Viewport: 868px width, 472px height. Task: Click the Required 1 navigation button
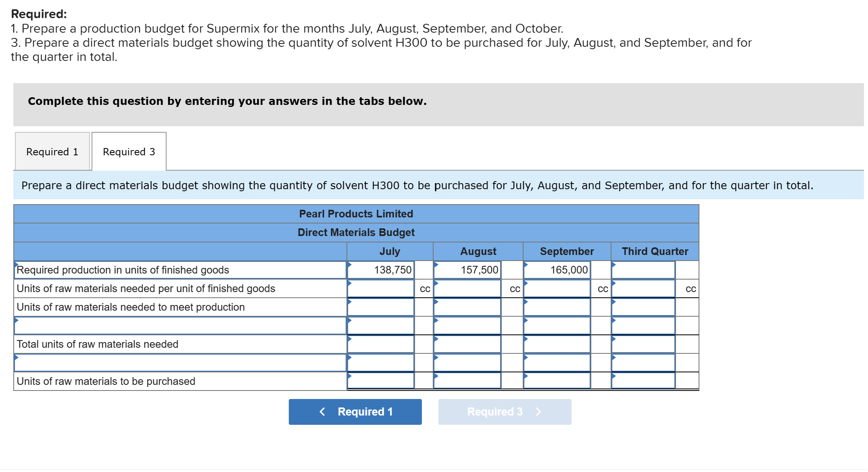coord(355,411)
